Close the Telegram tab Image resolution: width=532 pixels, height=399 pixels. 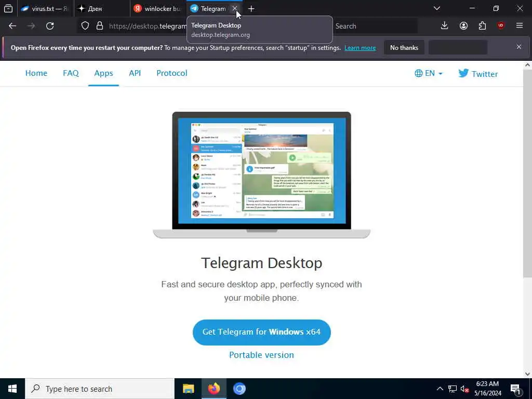click(x=235, y=8)
